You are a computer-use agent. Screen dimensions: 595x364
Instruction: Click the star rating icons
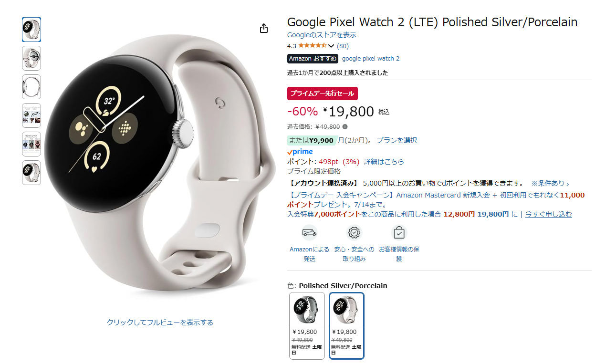tap(313, 46)
